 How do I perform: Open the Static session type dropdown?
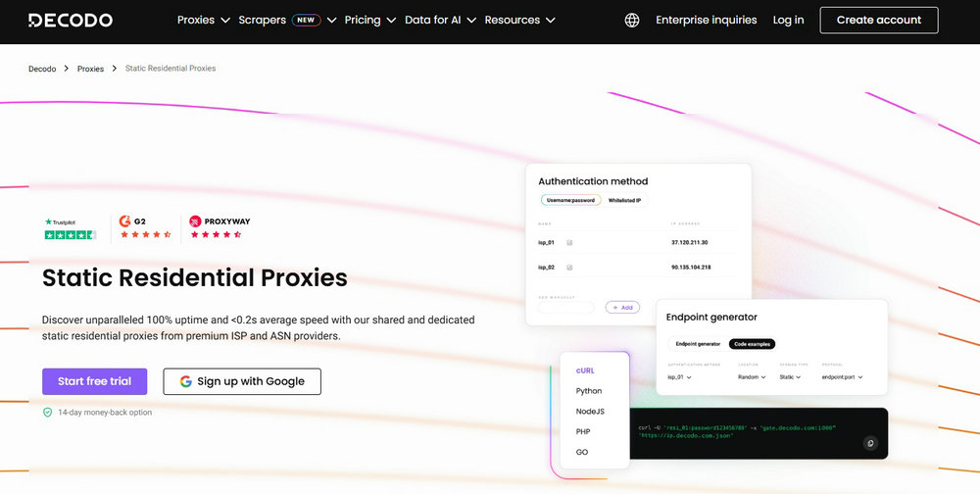[x=790, y=377]
